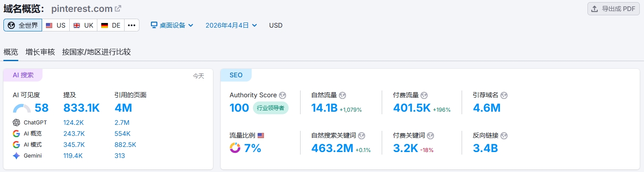
Task: Click globe icon beside 自然搜索关键词
Action: point(362,135)
